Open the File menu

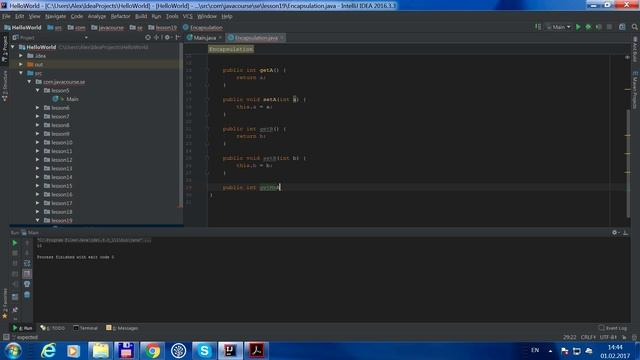(x=6, y=16)
